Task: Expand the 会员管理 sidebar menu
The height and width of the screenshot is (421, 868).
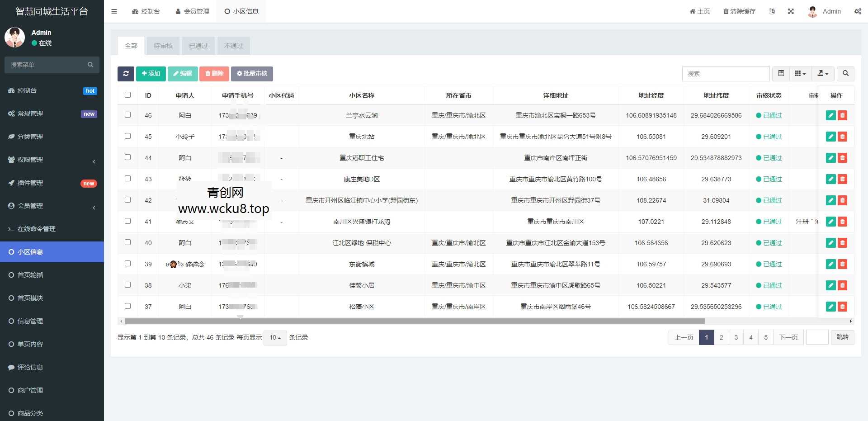Action: coord(30,206)
